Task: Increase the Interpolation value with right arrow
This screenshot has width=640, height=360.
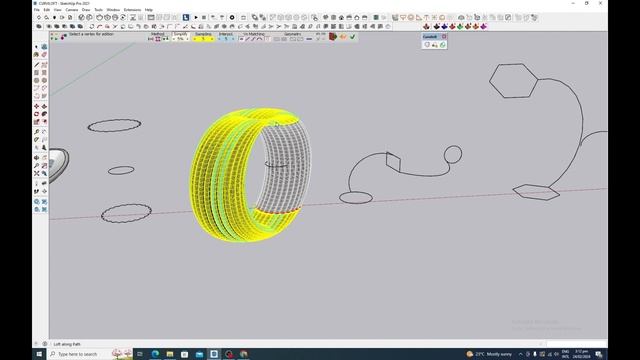Action: [233, 39]
